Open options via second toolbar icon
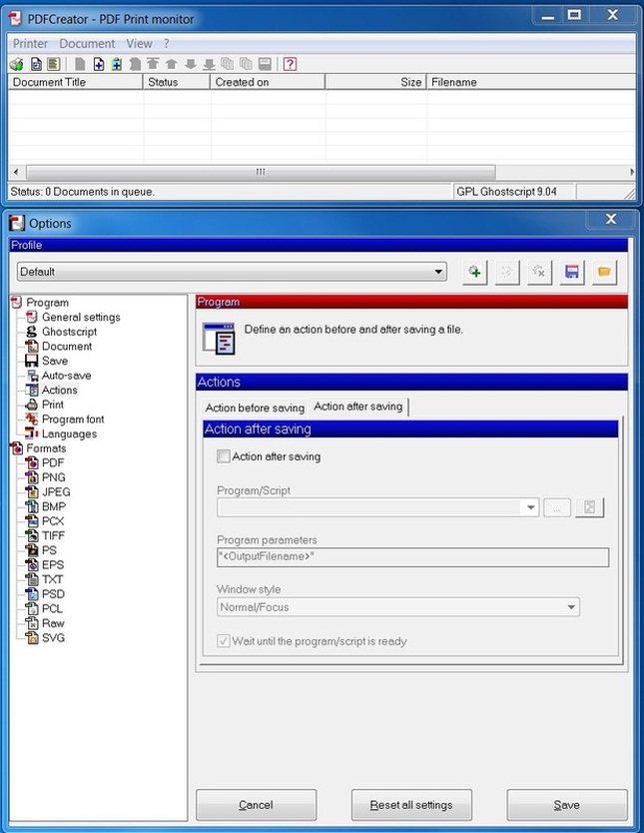 click(x=36, y=64)
